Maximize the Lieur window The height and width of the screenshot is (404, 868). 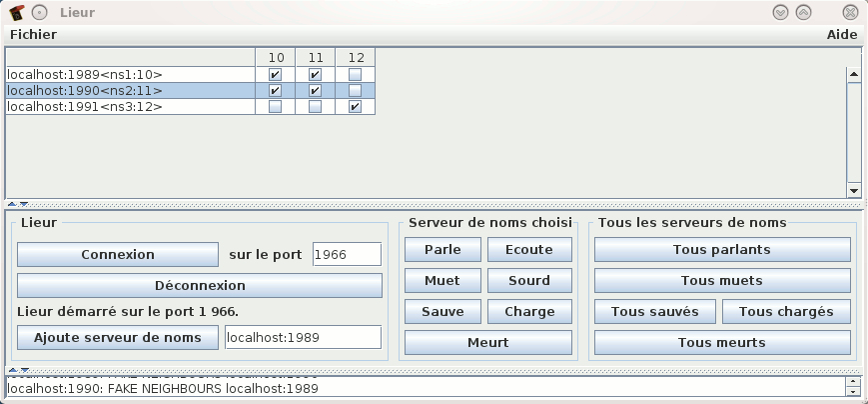click(x=804, y=12)
